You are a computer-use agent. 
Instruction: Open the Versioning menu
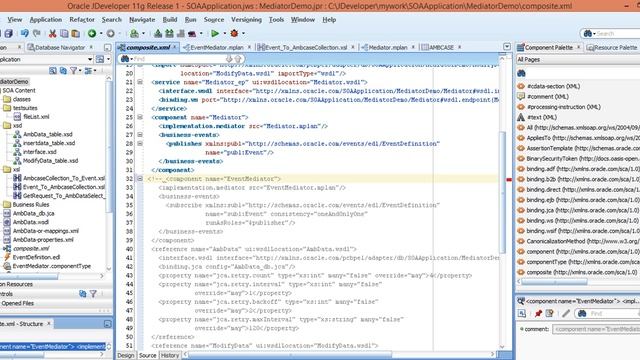tap(247, 20)
